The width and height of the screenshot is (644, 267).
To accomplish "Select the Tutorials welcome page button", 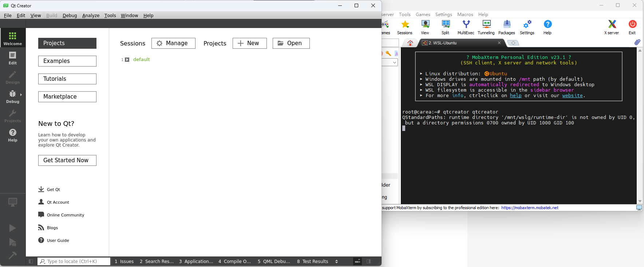I will (x=67, y=79).
